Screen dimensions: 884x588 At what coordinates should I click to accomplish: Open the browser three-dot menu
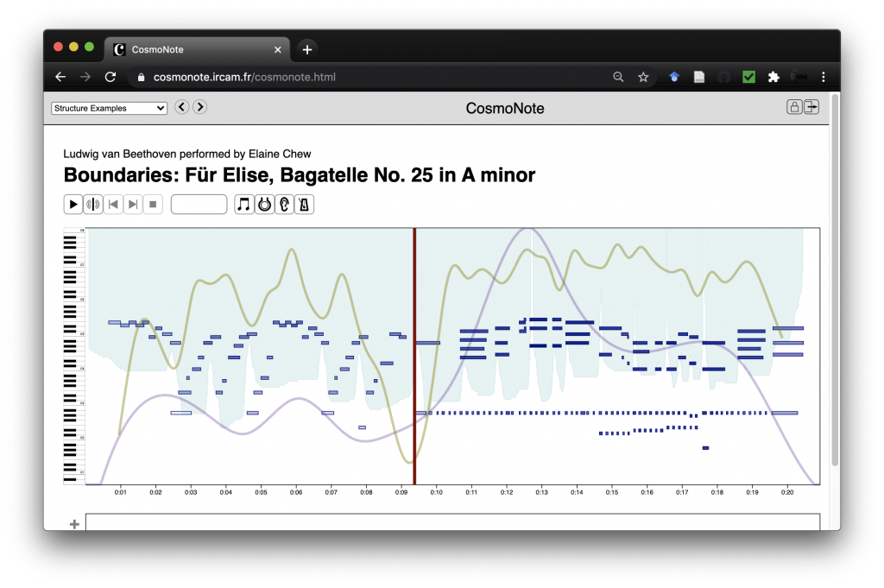823,77
